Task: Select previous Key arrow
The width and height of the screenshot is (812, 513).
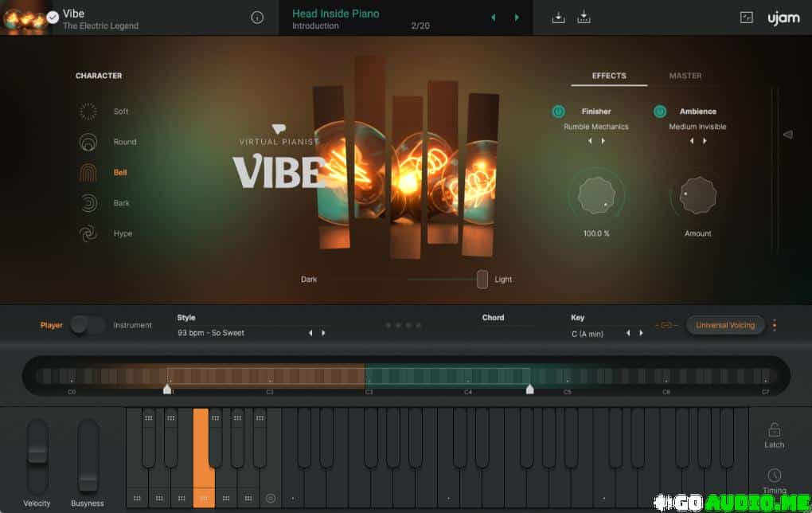Action: pyautogui.click(x=628, y=333)
